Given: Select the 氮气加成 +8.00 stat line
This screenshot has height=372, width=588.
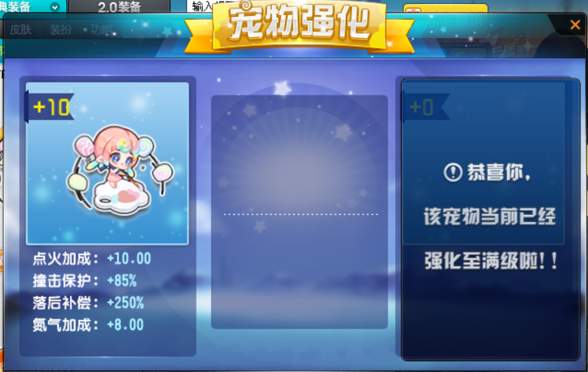Looking at the screenshot, I should [x=88, y=325].
